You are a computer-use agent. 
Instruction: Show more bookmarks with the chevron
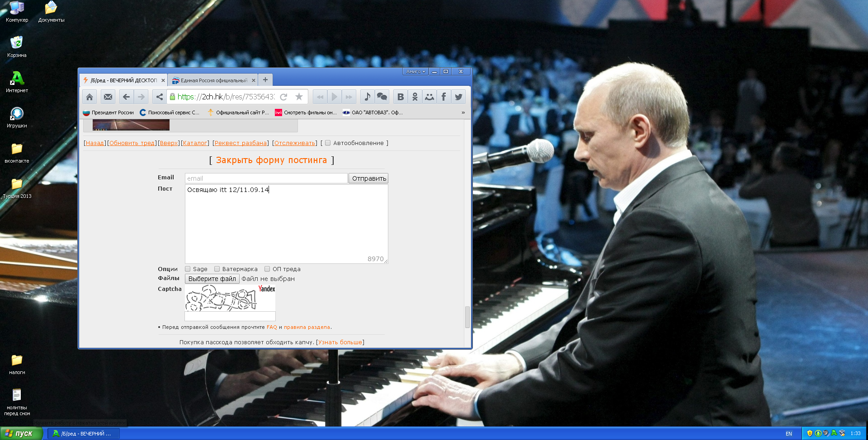pyautogui.click(x=463, y=112)
